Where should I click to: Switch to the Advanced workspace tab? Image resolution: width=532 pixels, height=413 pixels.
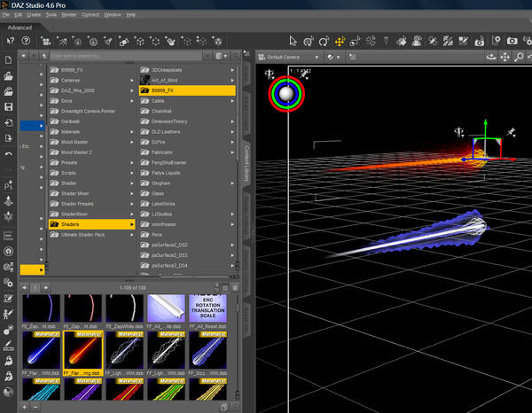coord(20,28)
